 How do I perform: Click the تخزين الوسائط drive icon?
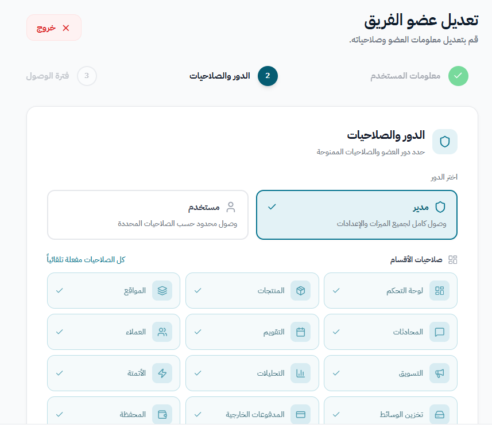tap(439, 415)
